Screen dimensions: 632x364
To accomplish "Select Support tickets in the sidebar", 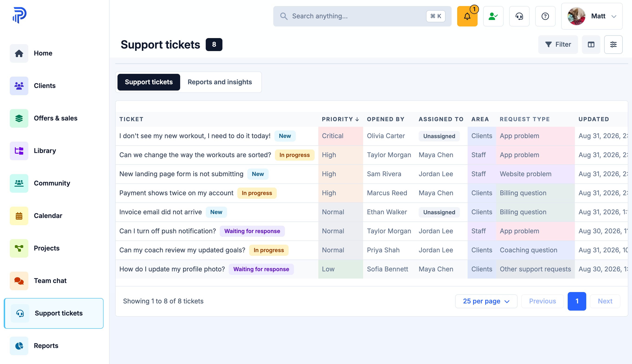I will (x=54, y=313).
